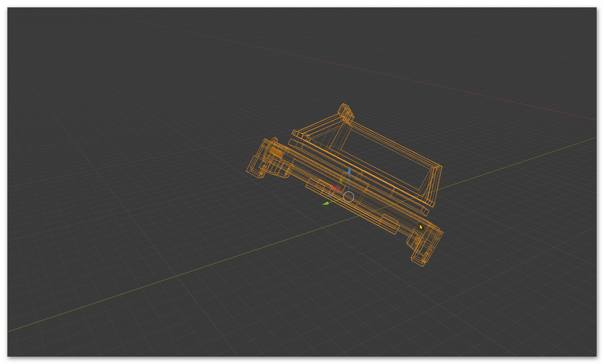Click the dense cylindrical mesh near the left bracket
Screen dimensions: 604x364
point(277,152)
